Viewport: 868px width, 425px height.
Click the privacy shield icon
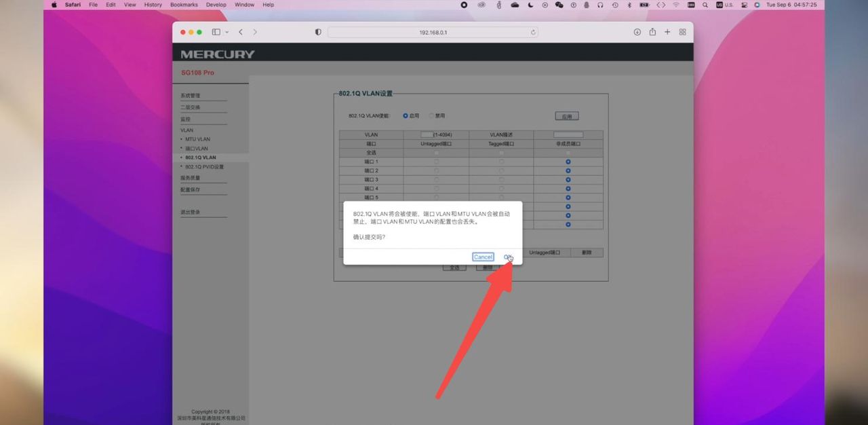pos(318,32)
